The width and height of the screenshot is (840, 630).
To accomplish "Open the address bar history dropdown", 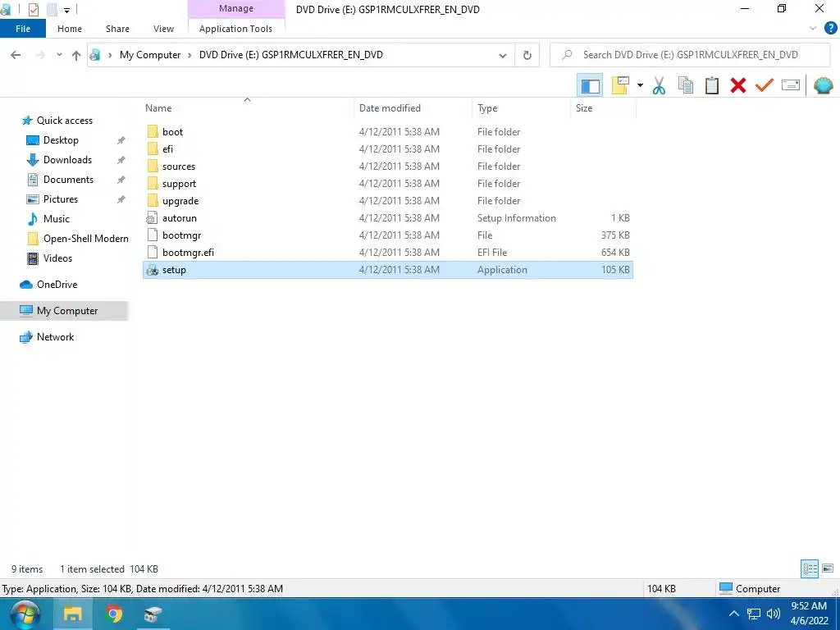I will [503, 56].
